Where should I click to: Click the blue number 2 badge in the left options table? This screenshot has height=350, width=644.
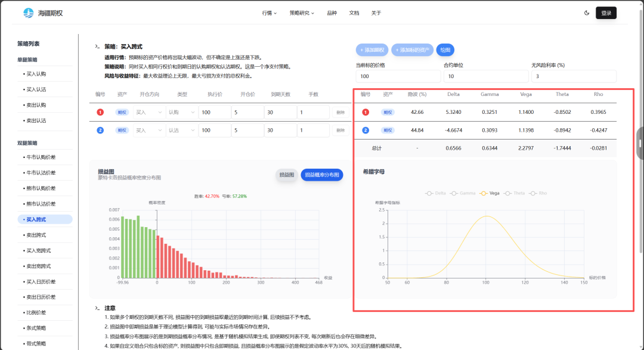100,130
